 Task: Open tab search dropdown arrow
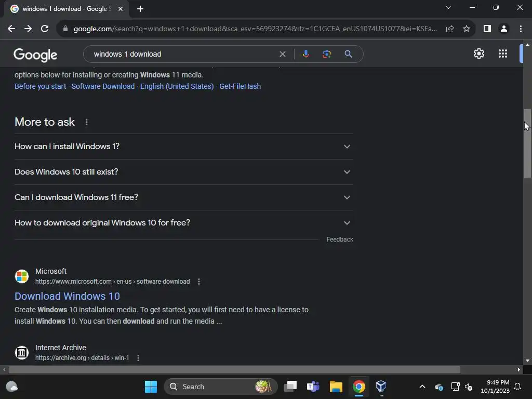coord(448,7)
